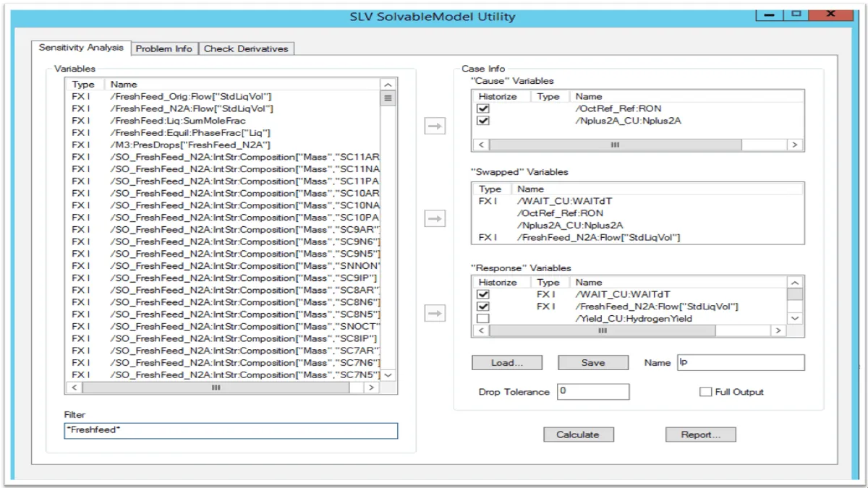Select /FreshFeed:Liq:SumMoleFrac in Variables list
Image resolution: width=868 pixels, height=488 pixels.
pos(178,121)
